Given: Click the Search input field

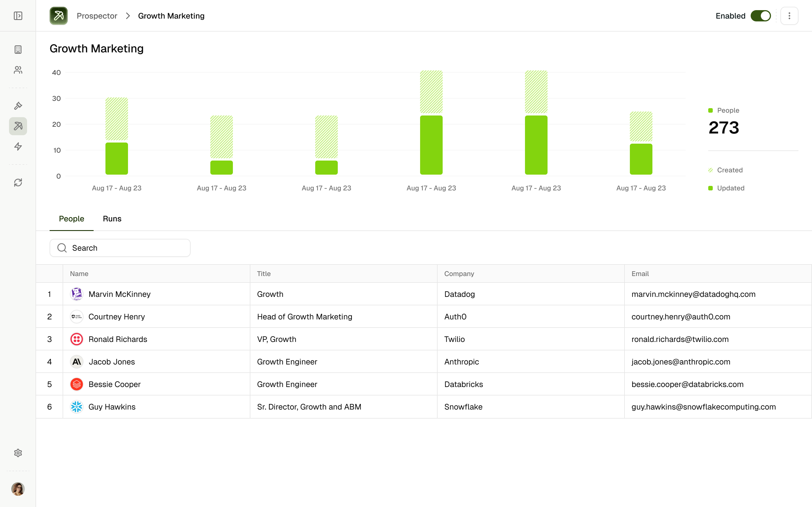Looking at the screenshot, I should [120, 248].
